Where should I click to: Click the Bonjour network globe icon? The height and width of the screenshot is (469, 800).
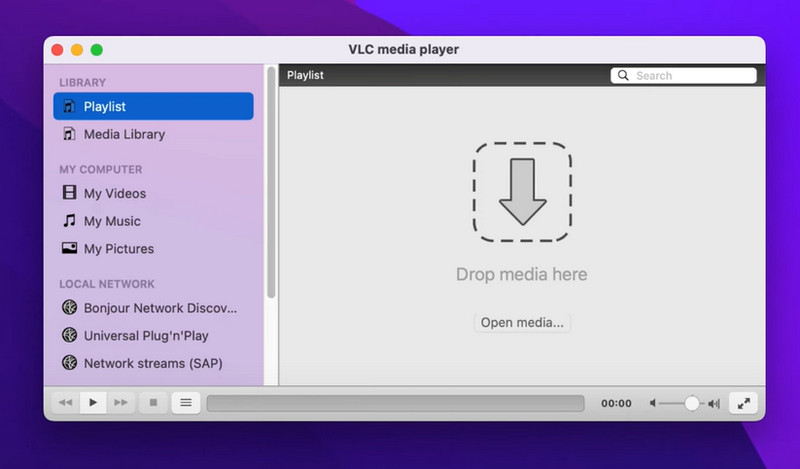click(69, 307)
